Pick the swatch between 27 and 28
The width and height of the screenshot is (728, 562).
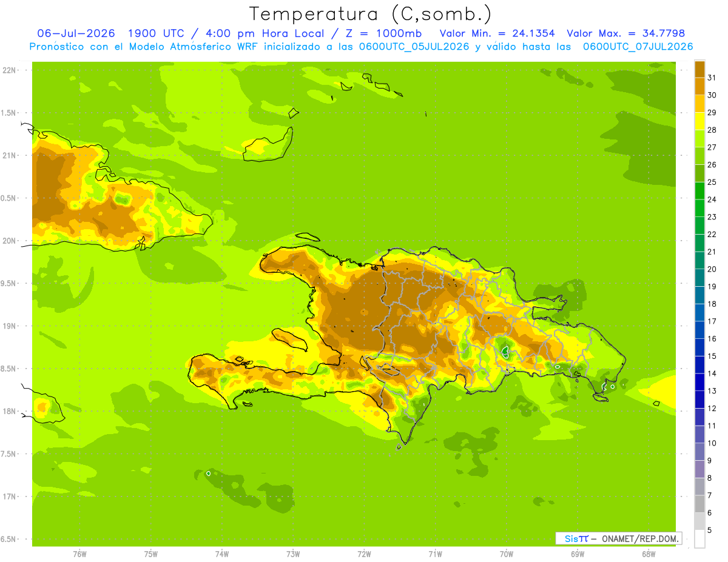(x=699, y=138)
